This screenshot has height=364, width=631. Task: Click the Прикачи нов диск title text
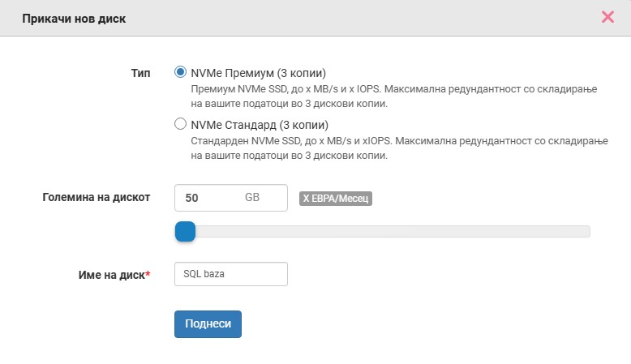(74, 19)
